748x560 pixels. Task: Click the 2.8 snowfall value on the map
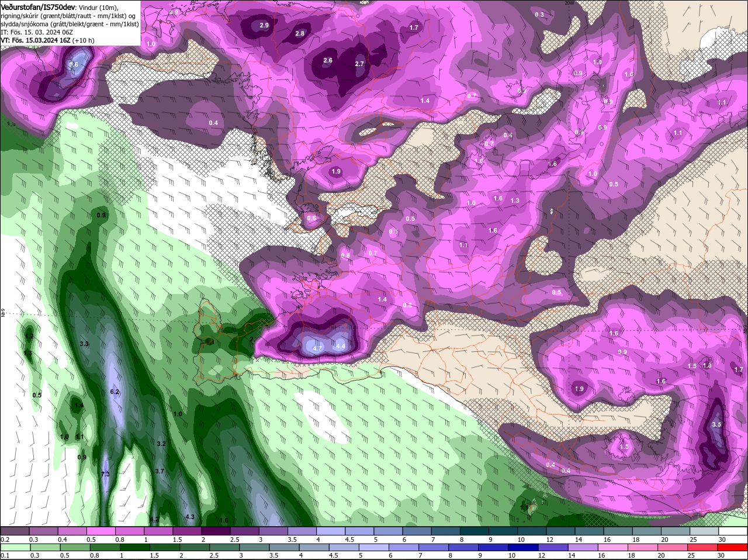point(300,33)
